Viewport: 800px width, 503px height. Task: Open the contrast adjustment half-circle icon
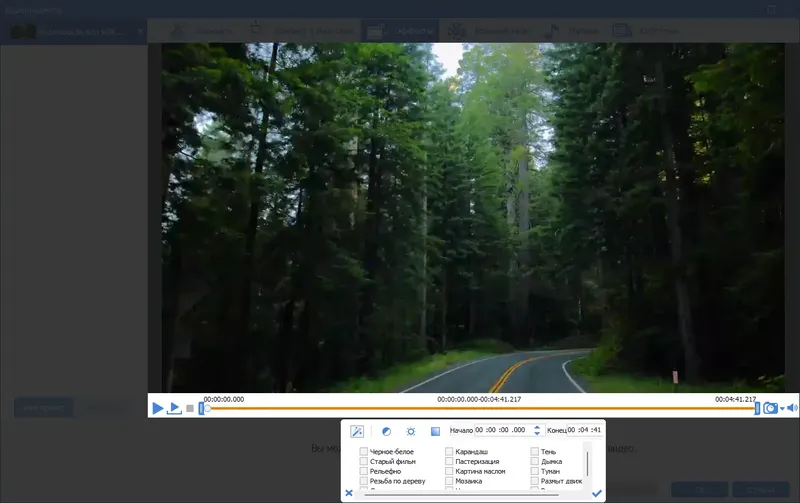[386, 432]
